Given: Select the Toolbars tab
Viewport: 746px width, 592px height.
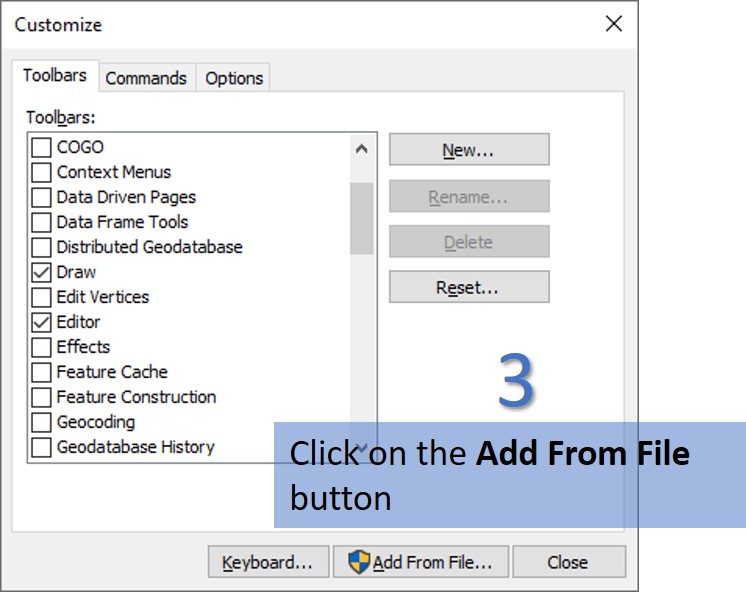Looking at the screenshot, I should (55, 76).
